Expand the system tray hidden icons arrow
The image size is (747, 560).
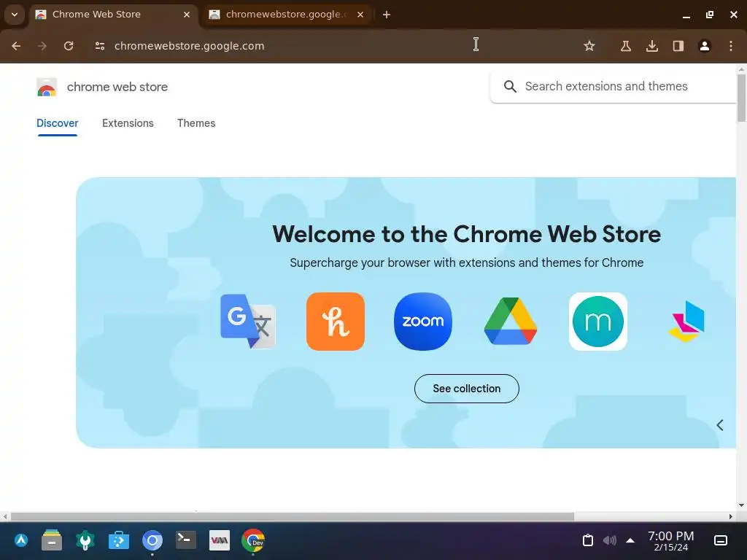coord(630,540)
